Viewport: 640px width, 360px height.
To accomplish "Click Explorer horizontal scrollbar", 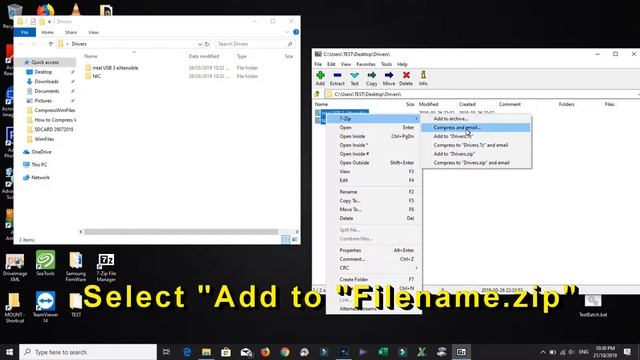I will click(181, 232).
